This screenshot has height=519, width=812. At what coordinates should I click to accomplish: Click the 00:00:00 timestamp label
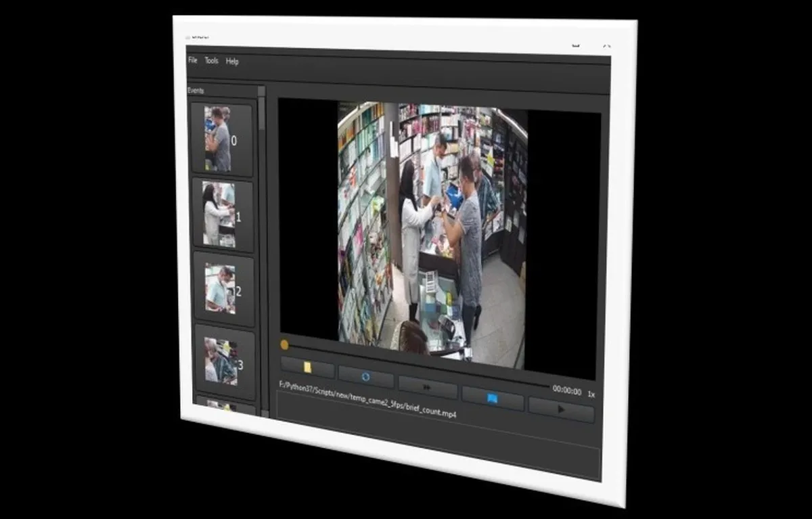pyautogui.click(x=566, y=390)
